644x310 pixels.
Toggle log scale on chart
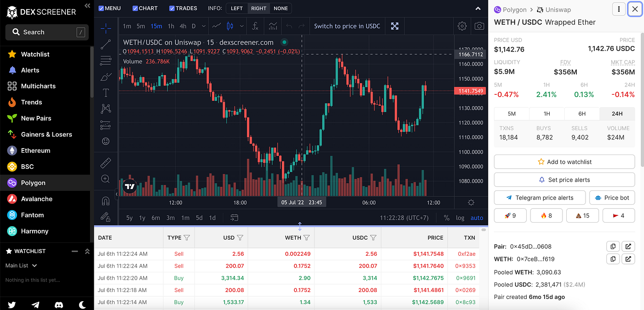coord(460,218)
